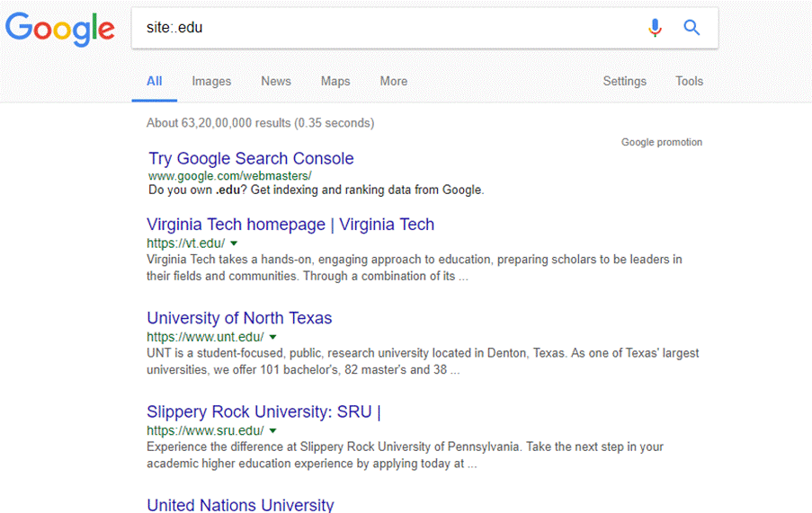Viewport: 812px width, 513px height.
Task: Expand the dropdown arrow beside https://vt.edu/
Action: point(234,243)
